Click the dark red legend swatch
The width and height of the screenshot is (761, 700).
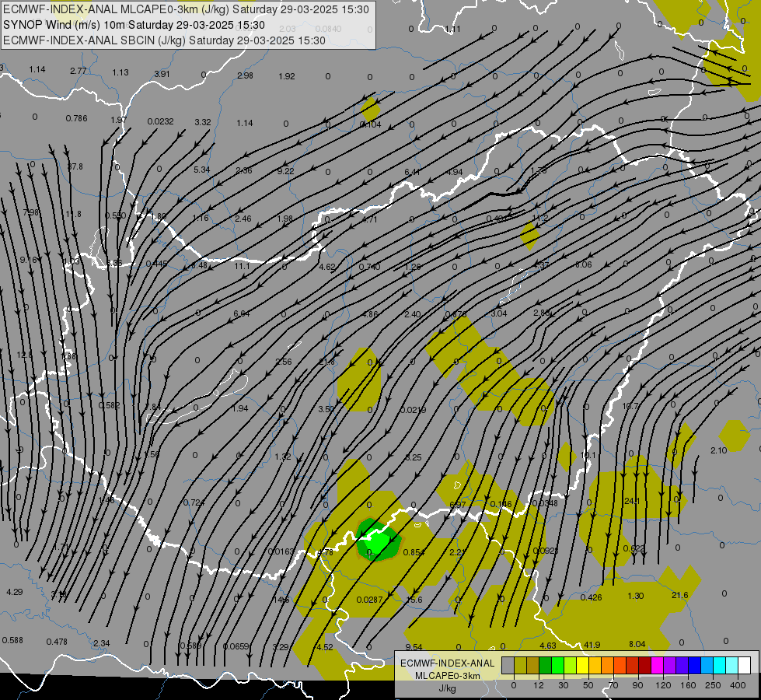coord(645,666)
